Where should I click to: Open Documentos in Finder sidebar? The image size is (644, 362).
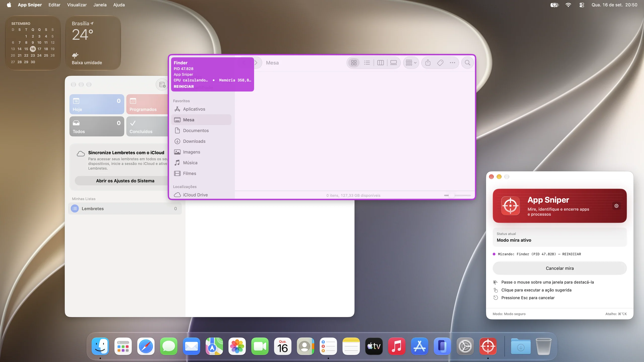[x=201, y=131]
